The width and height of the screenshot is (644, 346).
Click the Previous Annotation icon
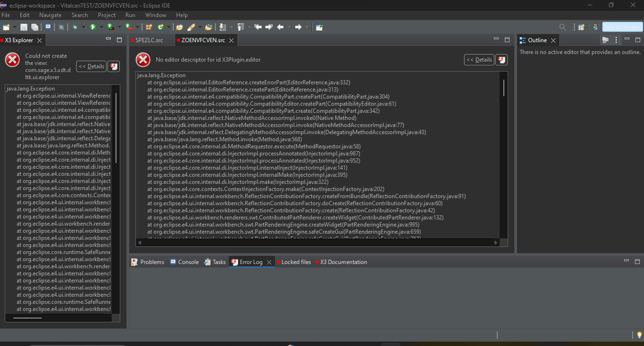pyautogui.click(x=241, y=27)
